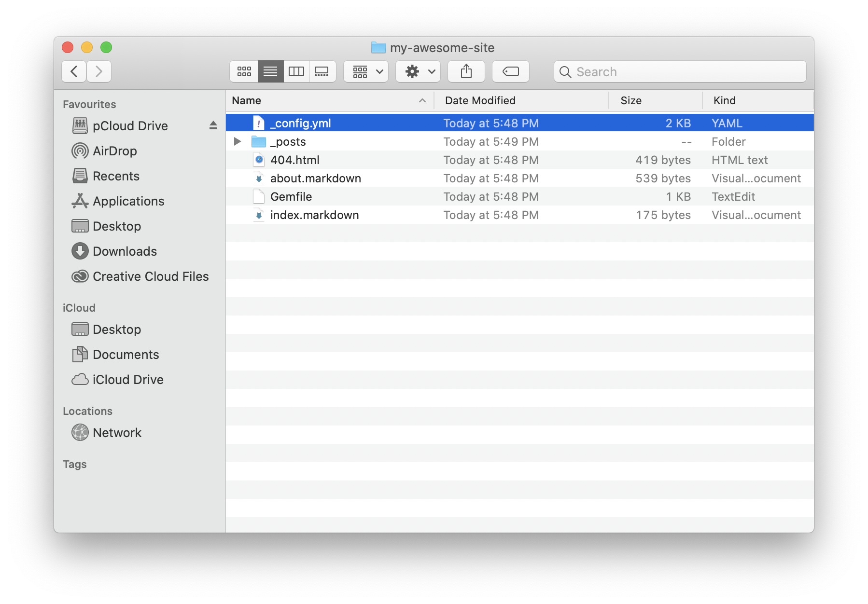Open the action gear menu

point(419,72)
